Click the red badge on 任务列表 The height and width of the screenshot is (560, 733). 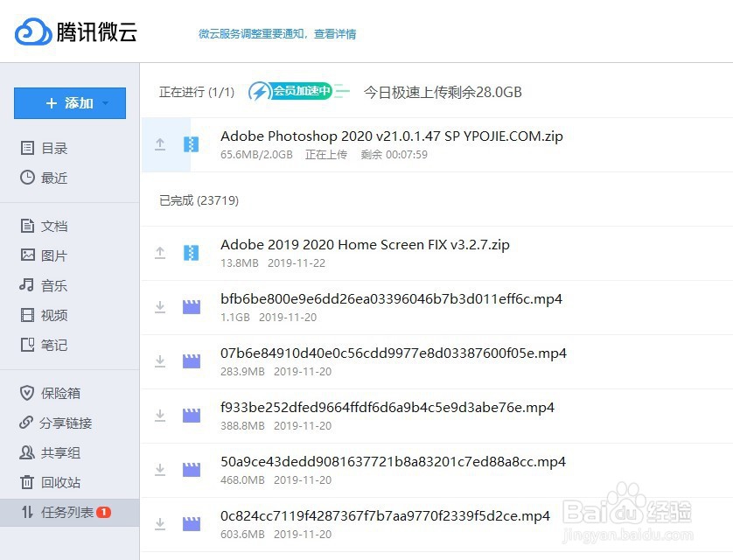(103, 513)
